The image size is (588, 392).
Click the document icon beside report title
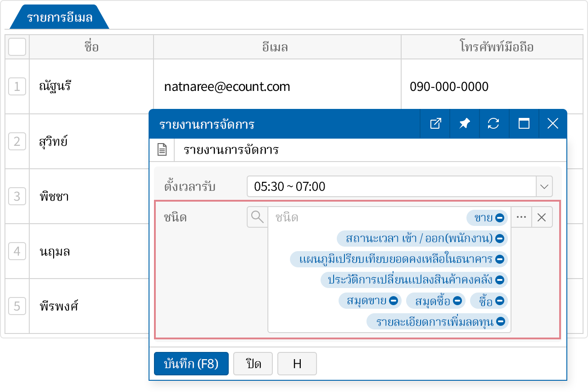pyautogui.click(x=162, y=150)
